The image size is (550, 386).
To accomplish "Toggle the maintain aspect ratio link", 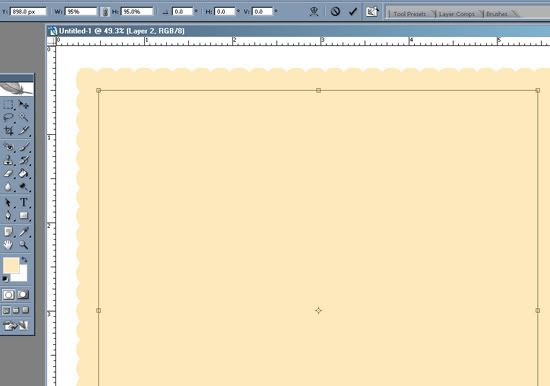I will point(105,12).
